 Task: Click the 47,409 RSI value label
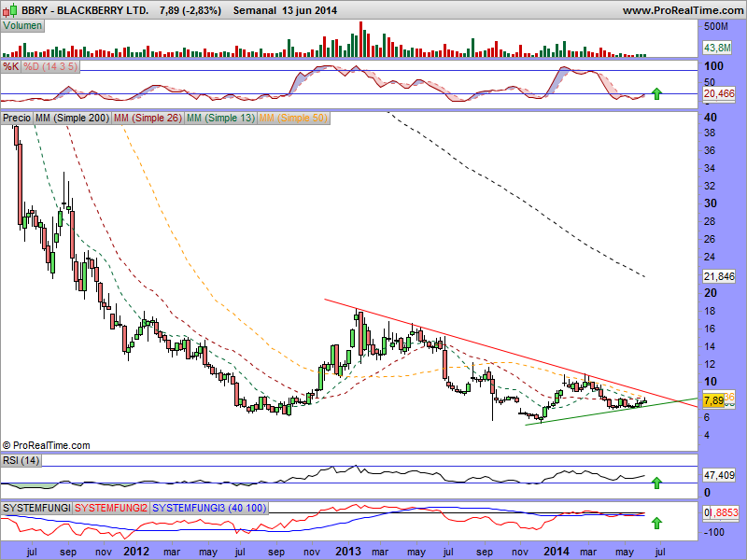pos(719,475)
